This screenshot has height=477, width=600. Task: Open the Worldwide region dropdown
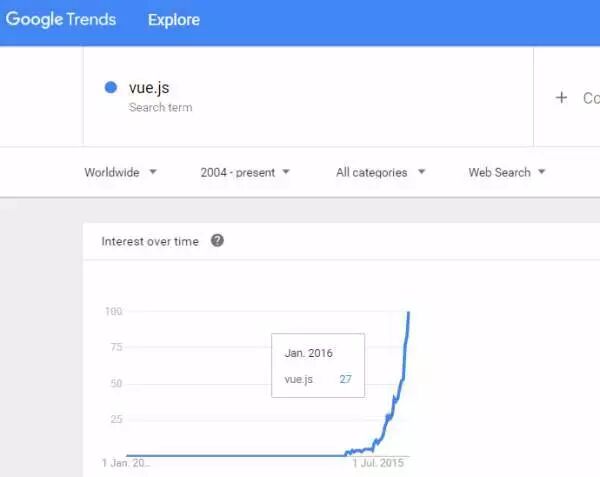[120, 173]
